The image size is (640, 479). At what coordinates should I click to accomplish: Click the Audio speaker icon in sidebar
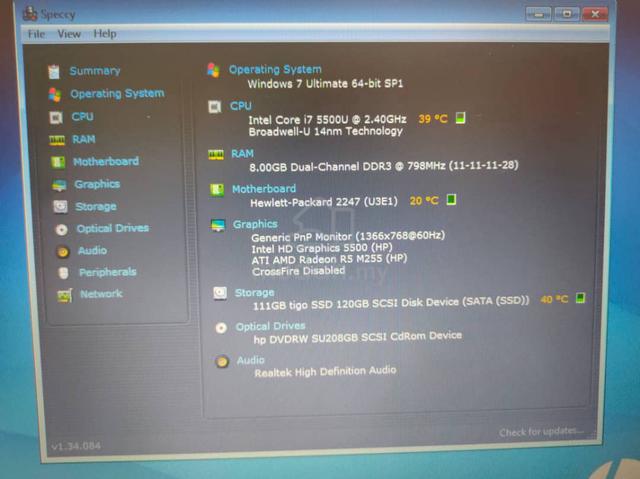tap(63, 252)
